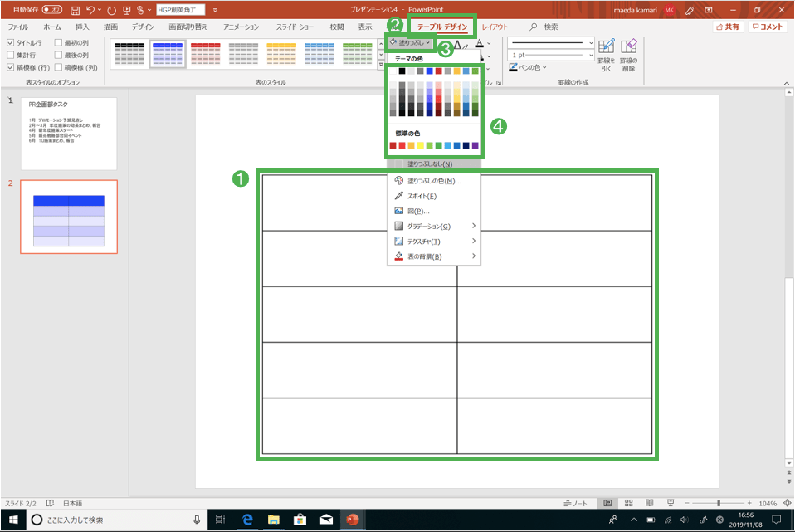Open Mail app from taskbar
The width and height of the screenshot is (795, 532).
[x=326, y=520]
